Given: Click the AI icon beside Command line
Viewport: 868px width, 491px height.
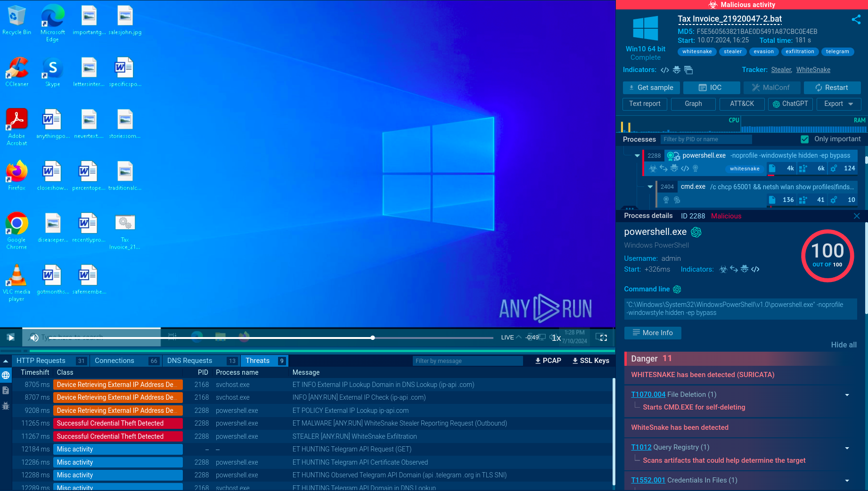Looking at the screenshot, I should click(677, 289).
